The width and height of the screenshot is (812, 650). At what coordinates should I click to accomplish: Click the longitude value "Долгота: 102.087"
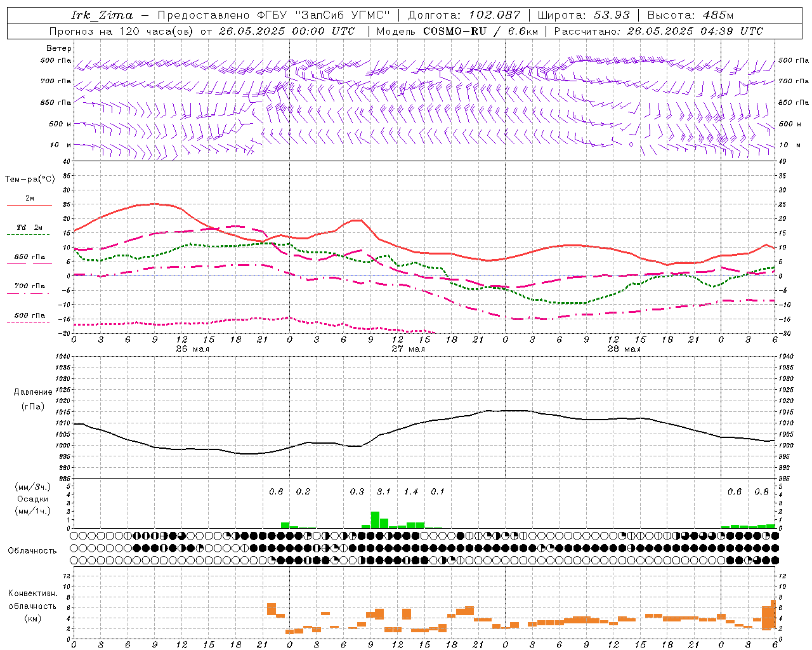[464, 15]
